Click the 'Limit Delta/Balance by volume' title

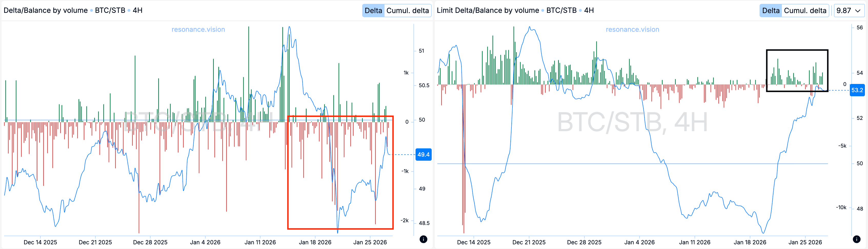tap(488, 11)
